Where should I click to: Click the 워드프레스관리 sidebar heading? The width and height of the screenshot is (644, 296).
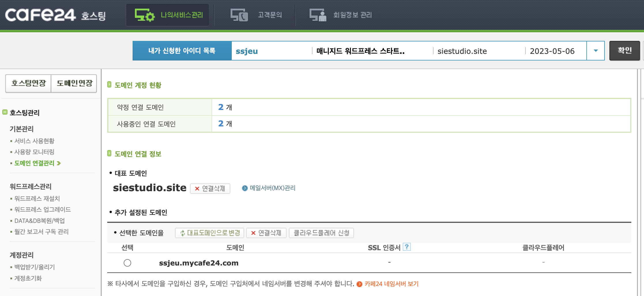31,187
